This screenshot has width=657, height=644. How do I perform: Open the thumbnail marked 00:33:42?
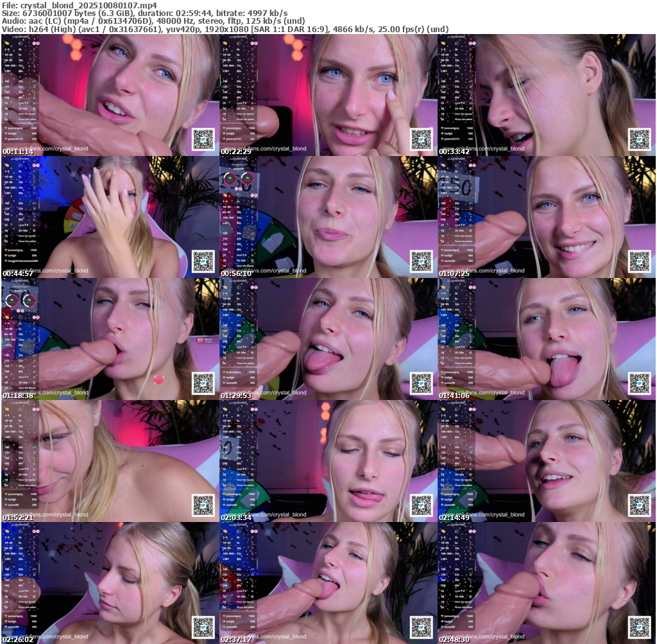(546, 95)
